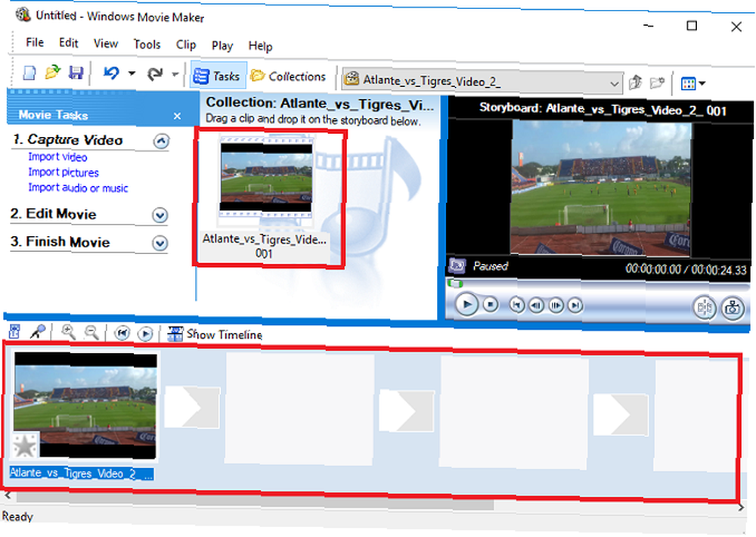
Task: Click the video effect star on the first clip
Action: tap(24, 445)
